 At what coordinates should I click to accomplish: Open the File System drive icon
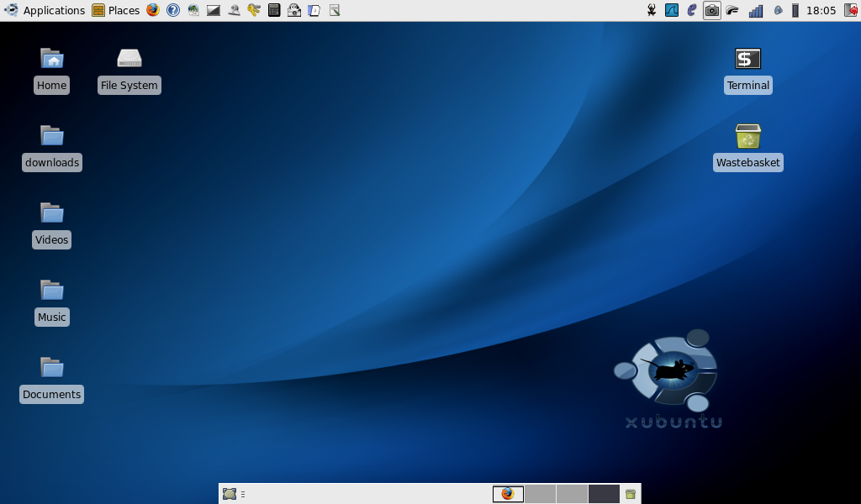(129, 58)
